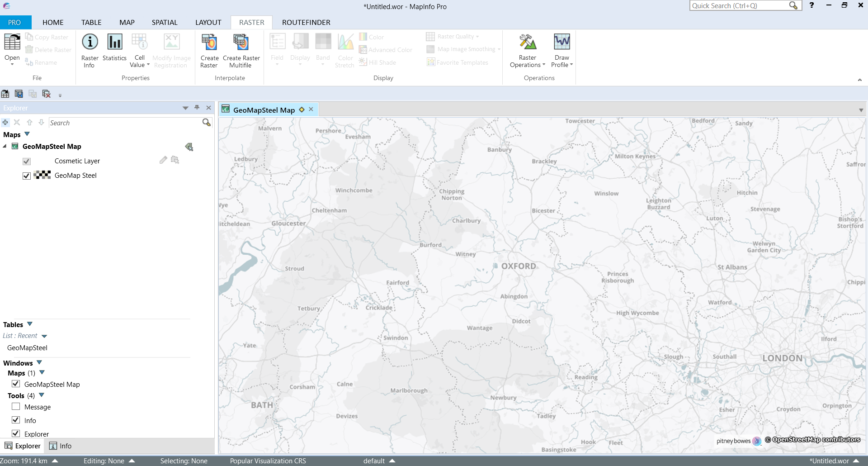Click the Modify Image Registration icon

tap(171, 42)
